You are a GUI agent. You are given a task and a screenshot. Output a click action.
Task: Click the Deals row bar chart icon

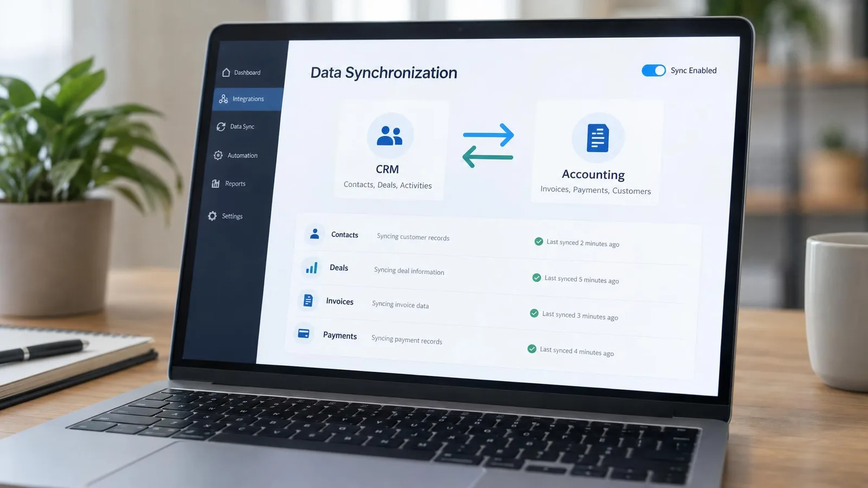pos(311,267)
